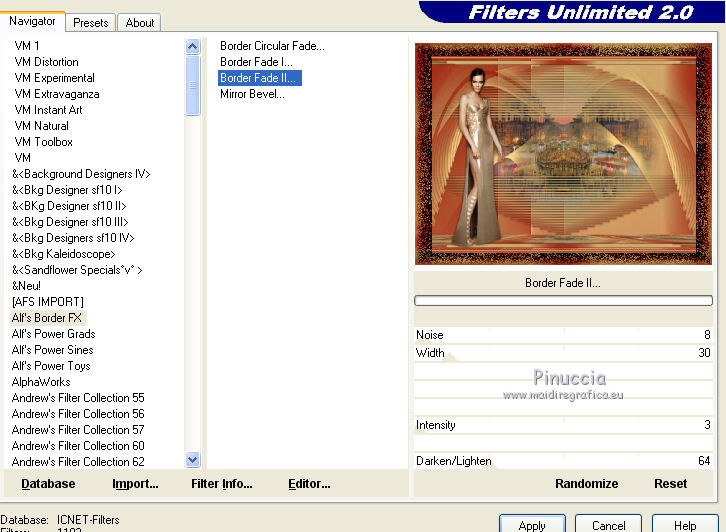Select Andrew's Filter Collection 55

coord(78,398)
